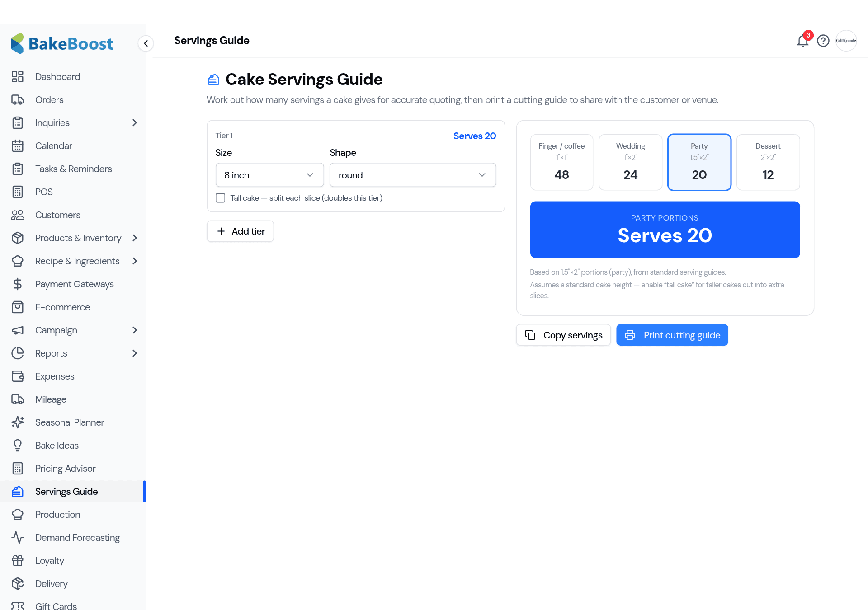Click the Tasks & Reminders icon
The image size is (868, 610).
click(18, 169)
